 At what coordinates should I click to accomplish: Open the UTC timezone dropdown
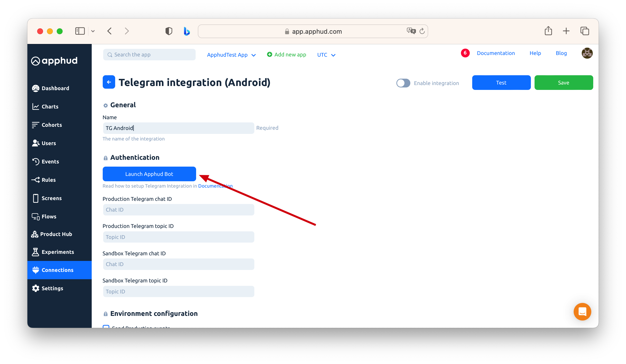(326, 55)
